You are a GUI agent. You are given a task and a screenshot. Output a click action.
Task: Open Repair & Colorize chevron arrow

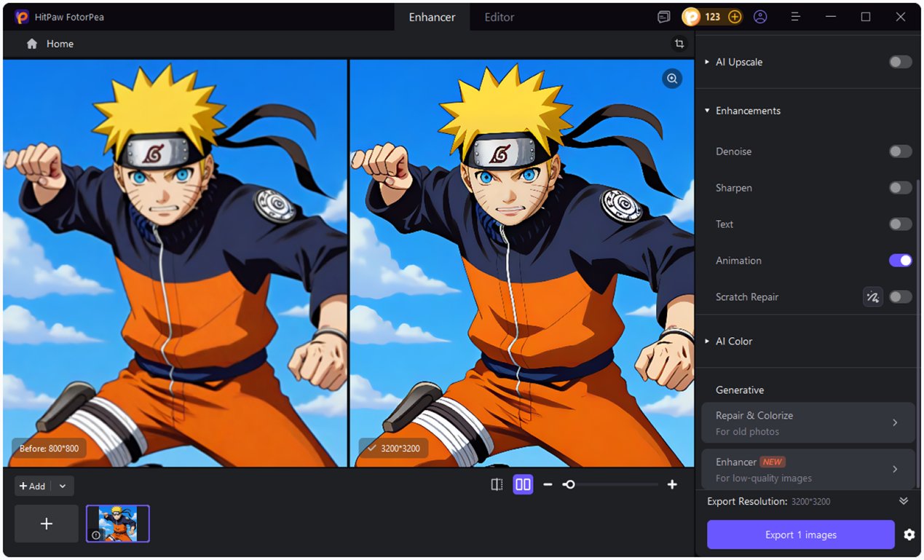(x=895, y=422)
